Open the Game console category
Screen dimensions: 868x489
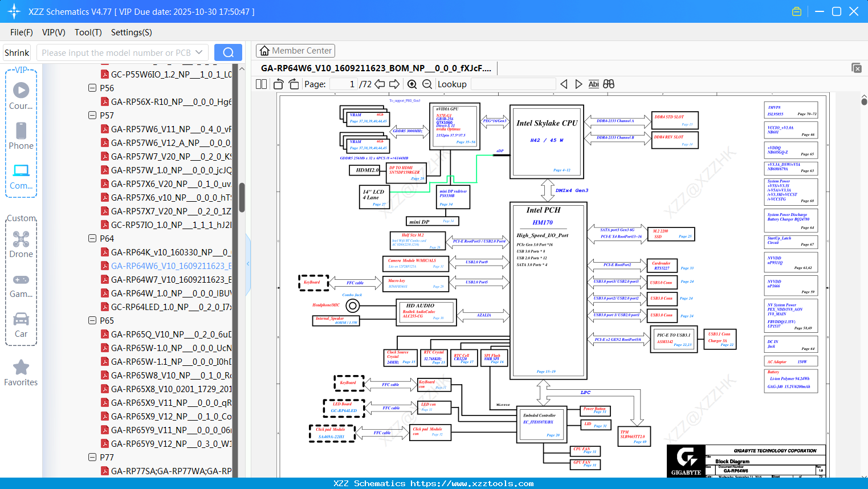[x=21, y=285]
